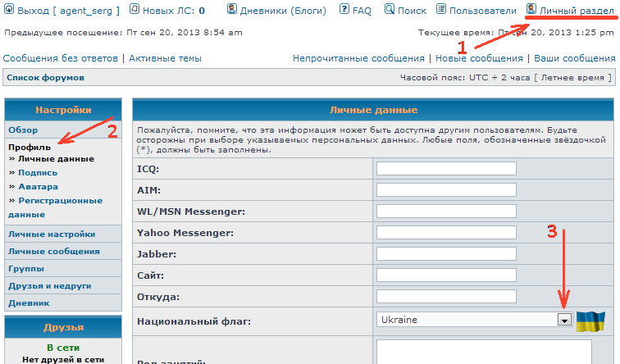This screenshot has width=620, height=364.
Task: Focus the Jabber text field
Action: pyautogui.click(x=445, y=254)
